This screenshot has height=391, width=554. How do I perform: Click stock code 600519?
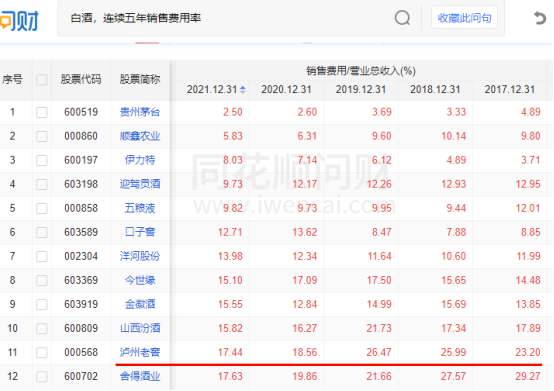(x=81, y=112)
